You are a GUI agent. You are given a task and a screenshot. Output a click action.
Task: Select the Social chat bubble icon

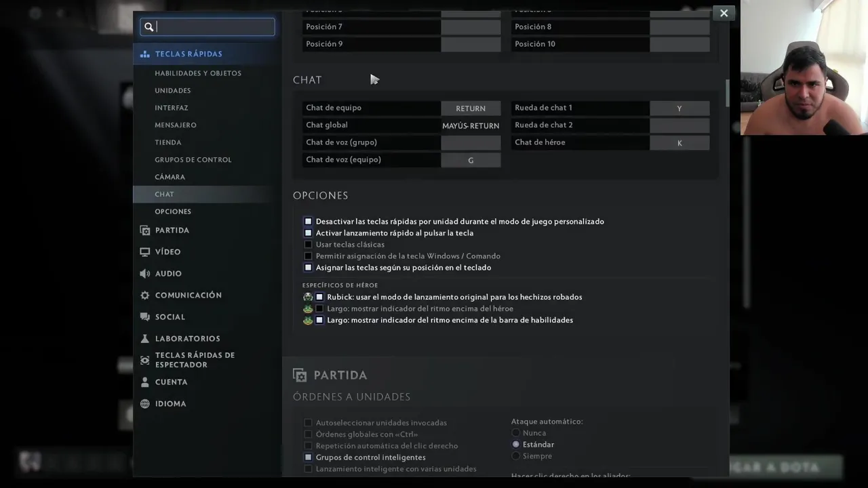tap(144, 317)
